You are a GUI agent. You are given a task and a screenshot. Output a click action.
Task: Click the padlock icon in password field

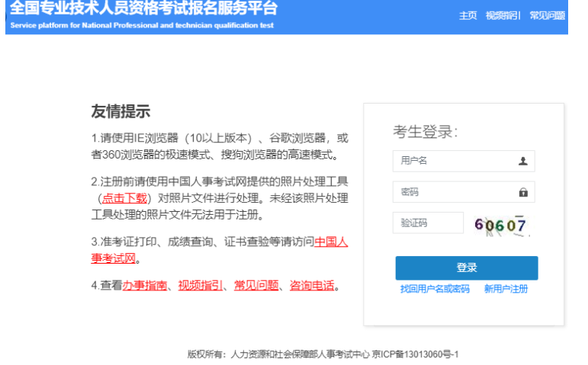pyautogui.click(x=522, y=192)
